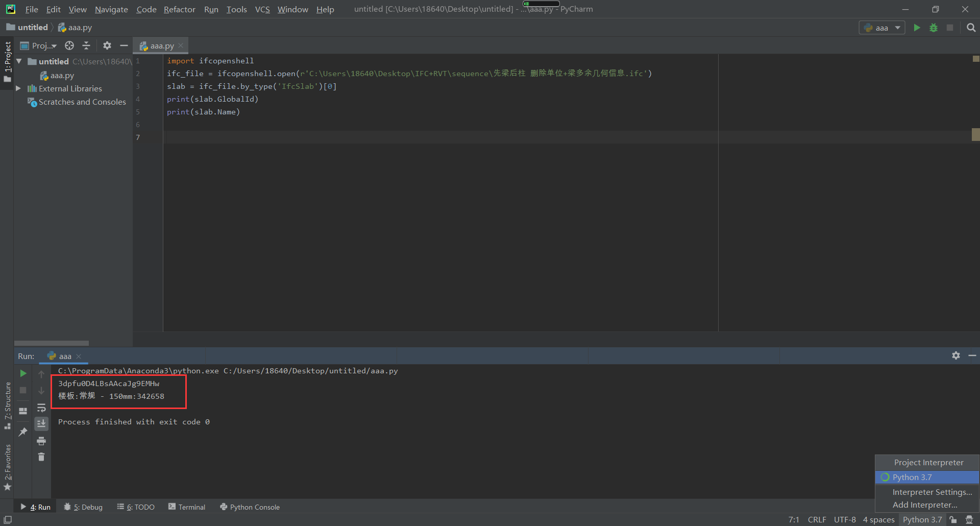
Task: Rerun the program in the Run panel
Action: pyautogui.click(x=22, y=373)
